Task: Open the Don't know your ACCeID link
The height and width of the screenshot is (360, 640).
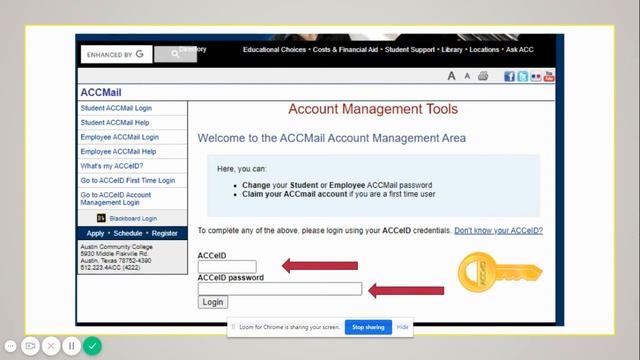Action: pos(498,231)
